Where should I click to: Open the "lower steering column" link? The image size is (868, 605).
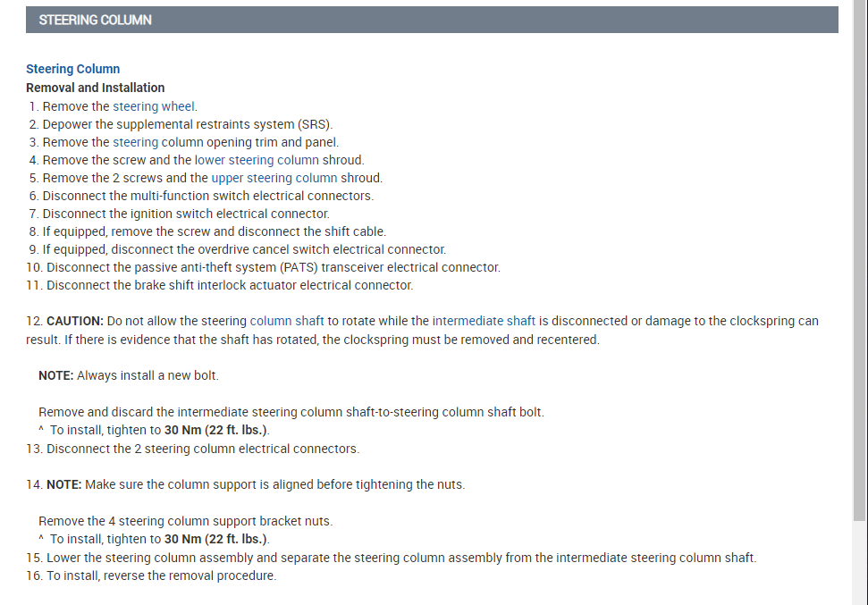point(257,160)
